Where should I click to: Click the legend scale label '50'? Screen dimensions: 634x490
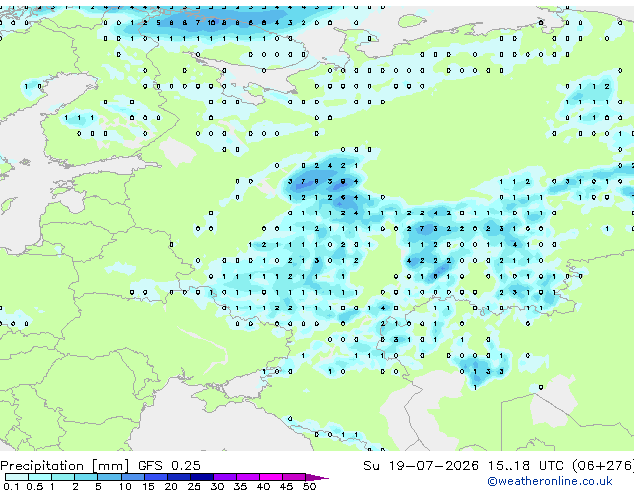point(309,486)
